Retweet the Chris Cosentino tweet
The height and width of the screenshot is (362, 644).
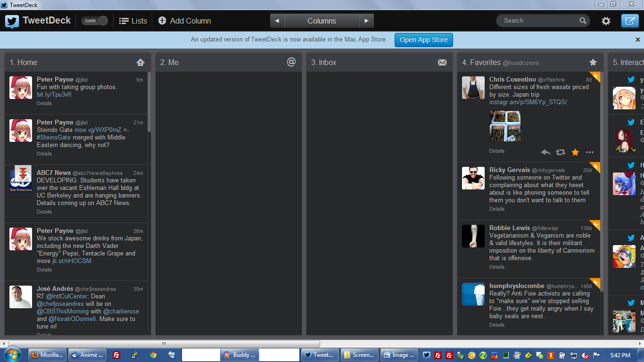click(560, 152)
